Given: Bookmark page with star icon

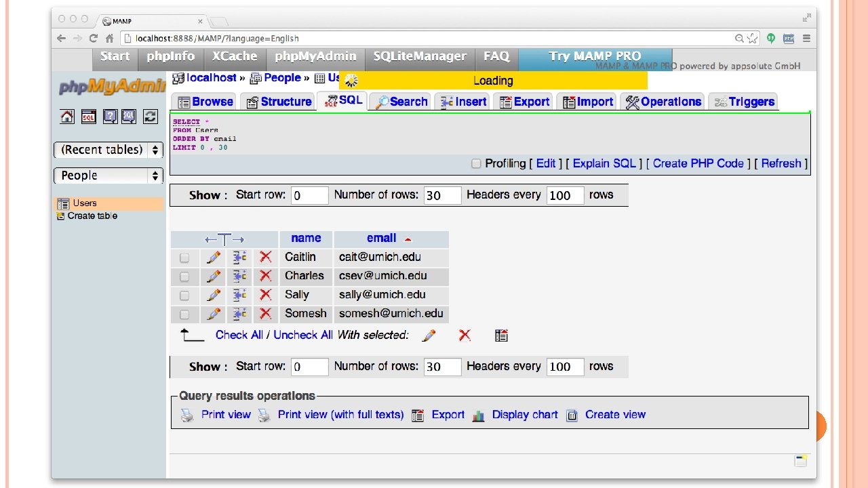Looking at the screenshot, I should pyautogui.click(x=752, y=39).
